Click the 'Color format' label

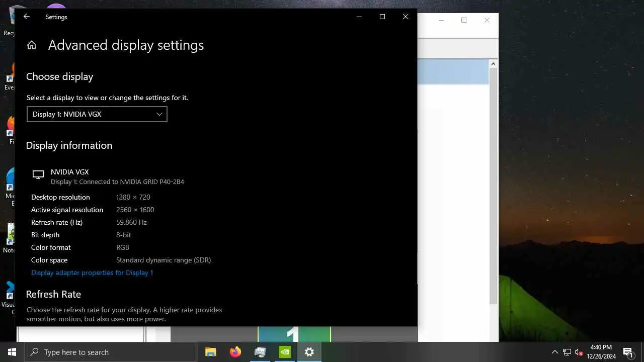[x=51, y=247]
